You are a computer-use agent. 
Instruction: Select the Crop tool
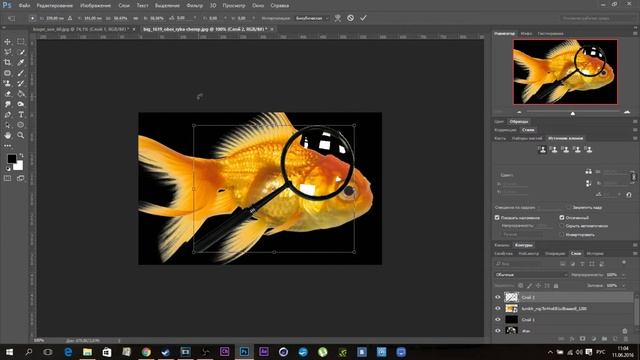7,62
